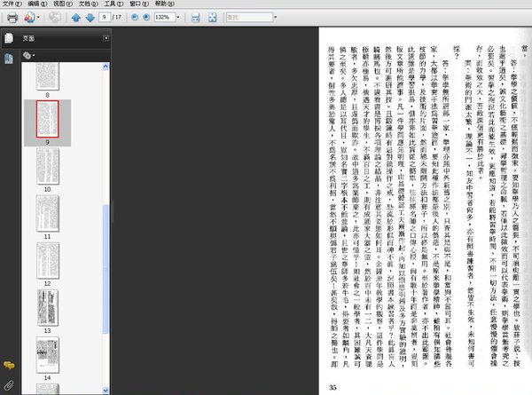Screen dimensions: 532x395
Task: Expand the Create PDF dropdown arrow
Action: (38, 18)
